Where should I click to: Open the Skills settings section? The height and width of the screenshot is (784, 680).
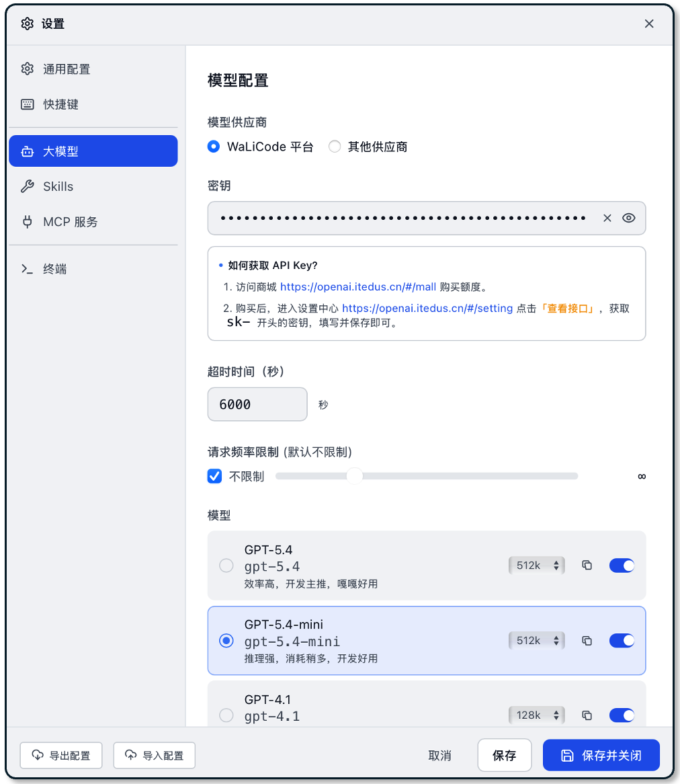[93, 186]
